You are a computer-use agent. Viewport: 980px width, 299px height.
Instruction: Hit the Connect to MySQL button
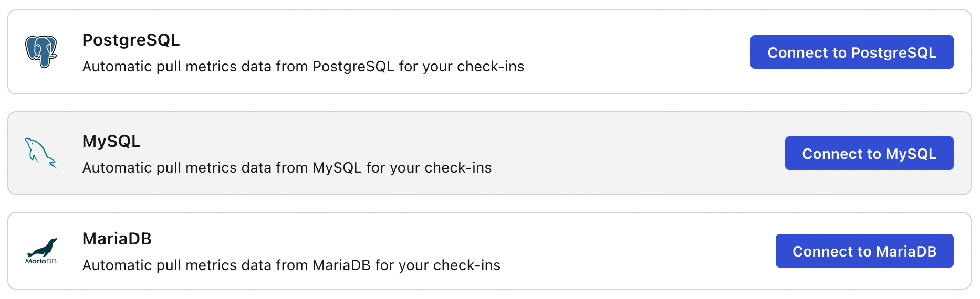pyautogui.click(x=869, y=153)
